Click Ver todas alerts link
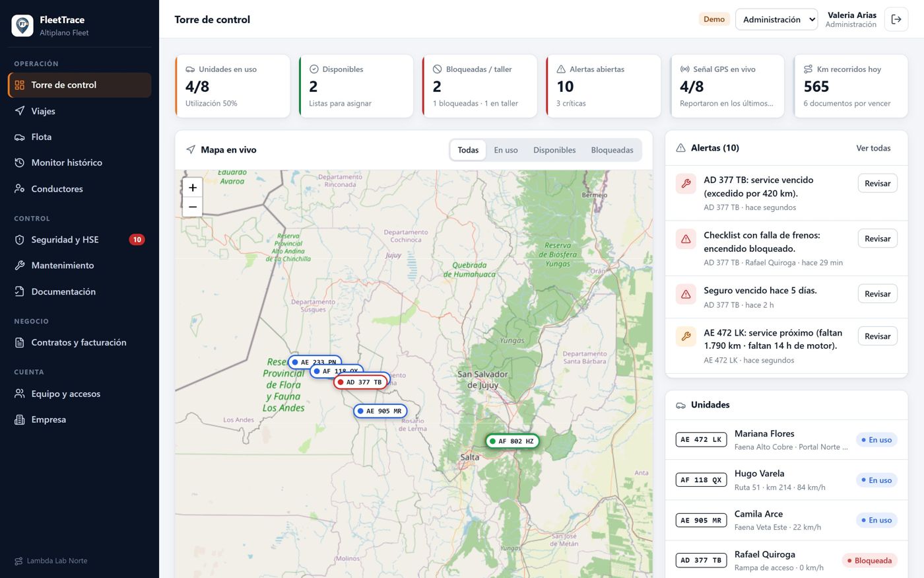This screenshot has height=578, width=924. (x=873, y=148)
